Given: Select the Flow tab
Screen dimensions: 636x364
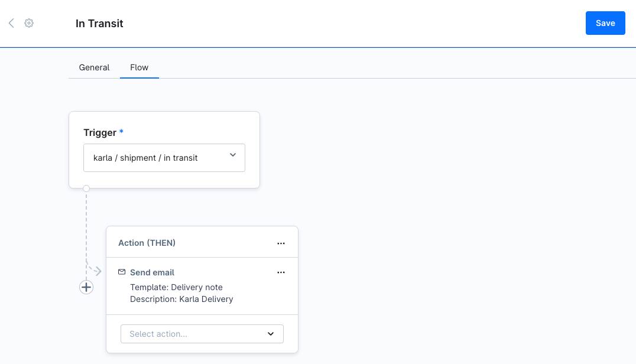Looking at the screenshot, I should click(139, 67).
